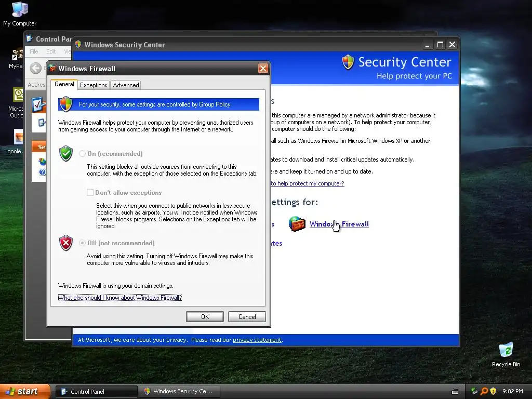Close the Windows Firewall dialog
Viewport: 532px width, 399px height.
coord(263,69)
